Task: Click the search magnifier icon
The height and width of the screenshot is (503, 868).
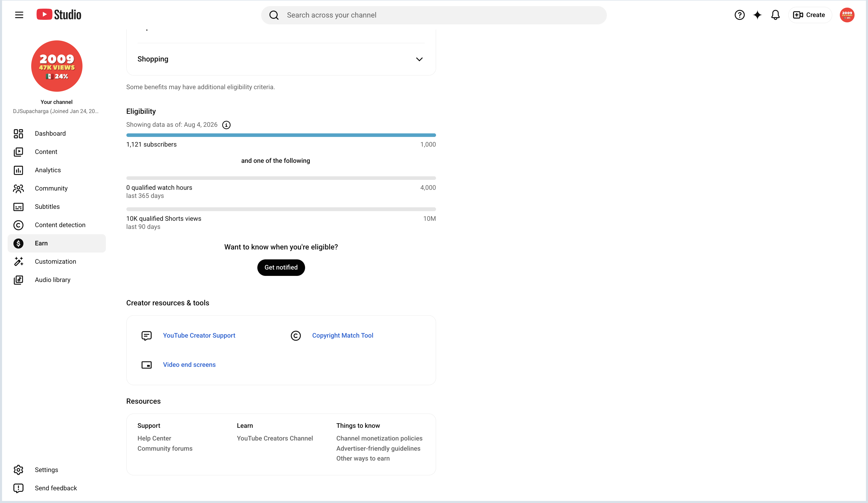Action: click(274, 15)
